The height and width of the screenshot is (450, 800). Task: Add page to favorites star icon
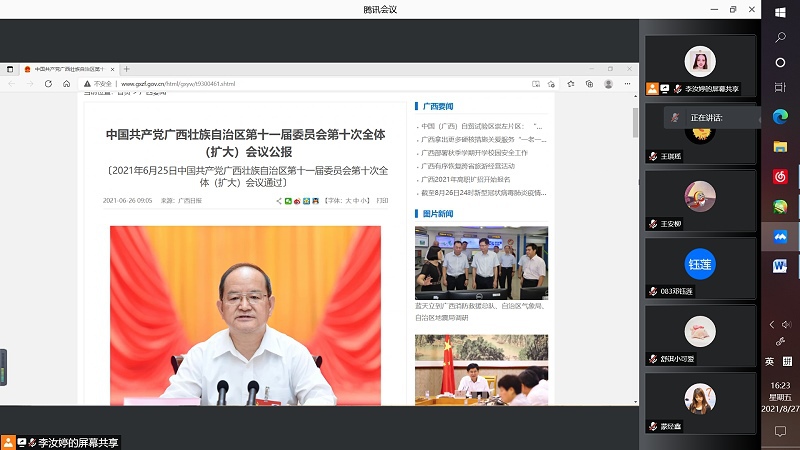pos(551,84)
